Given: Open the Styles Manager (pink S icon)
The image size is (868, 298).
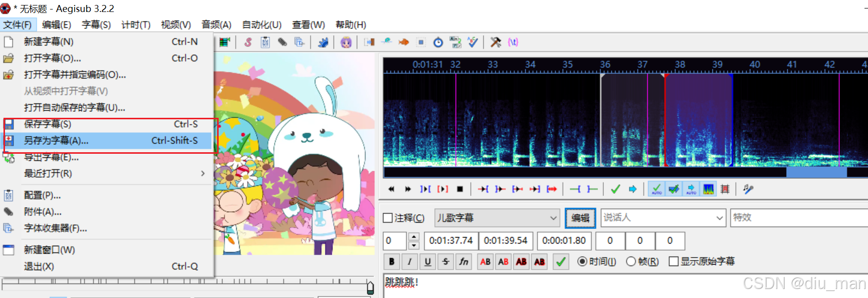Looking at the screenshot, I should (x=248, y=42).
